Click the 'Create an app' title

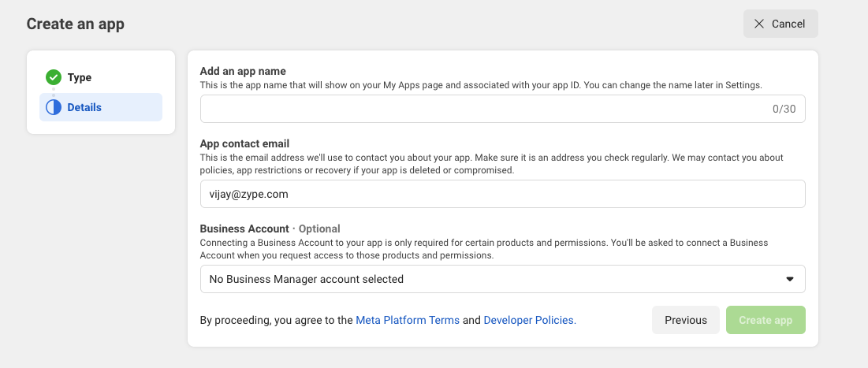[x=75, y=24]
